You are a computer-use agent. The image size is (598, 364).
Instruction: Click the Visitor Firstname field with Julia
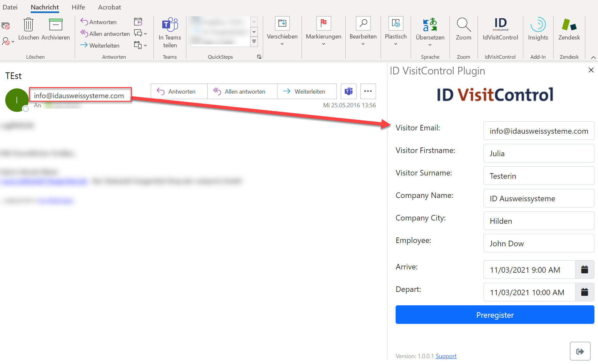539,153
